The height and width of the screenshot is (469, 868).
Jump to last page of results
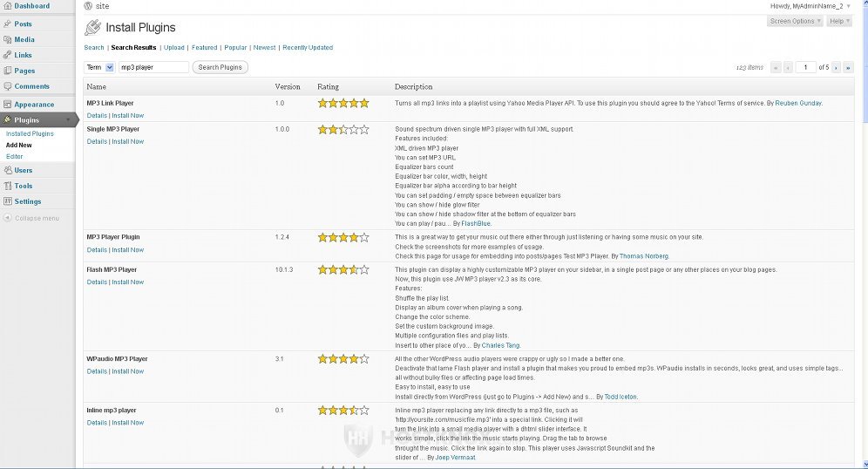click(x=848, y=67)
